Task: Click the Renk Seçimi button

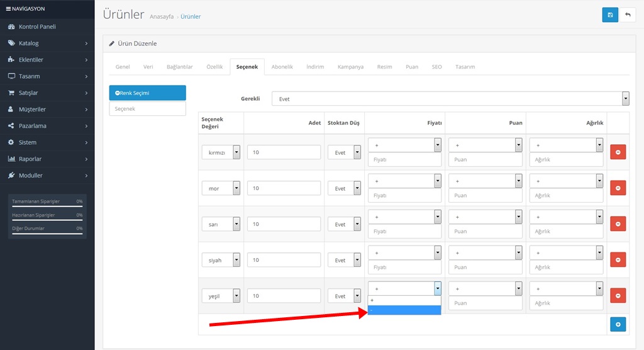Action: click(x=147, y=93)
